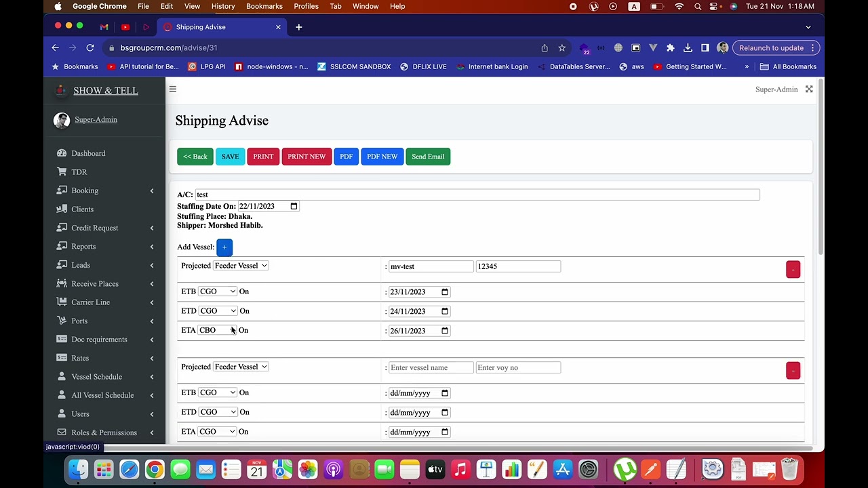Image resolution: width=868 pixels, height=488 pixels.
Task: Open the Super-Admin profile link
Action: (96, 120)
